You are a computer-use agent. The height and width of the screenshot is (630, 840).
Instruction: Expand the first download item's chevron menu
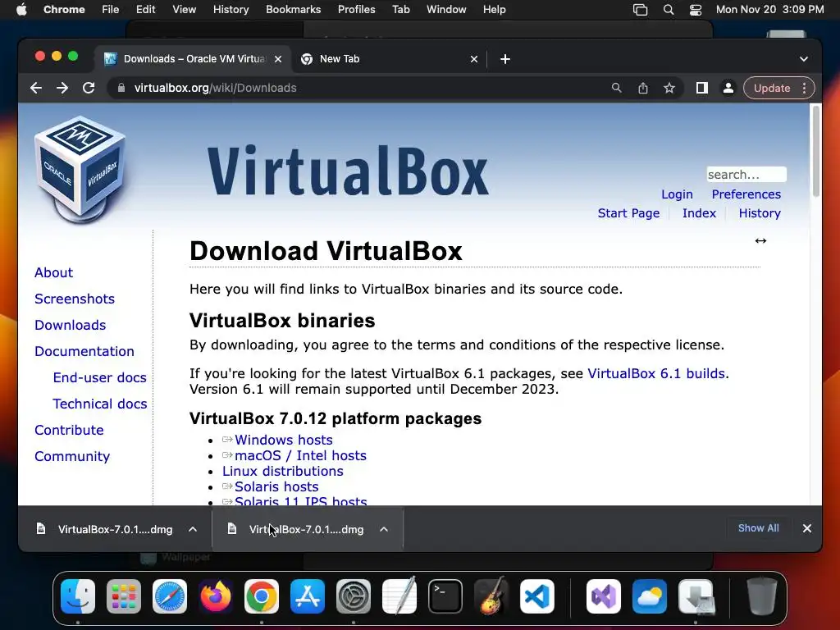coord(193,529)
